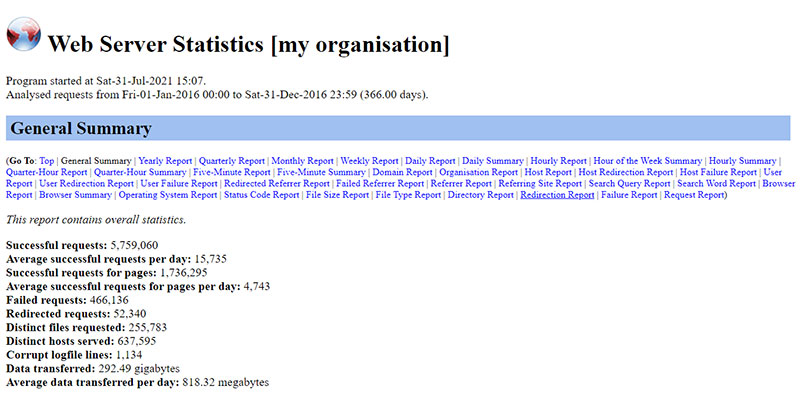
Task: Open the Yearly Report link
Action: click(x=165, y=161)
